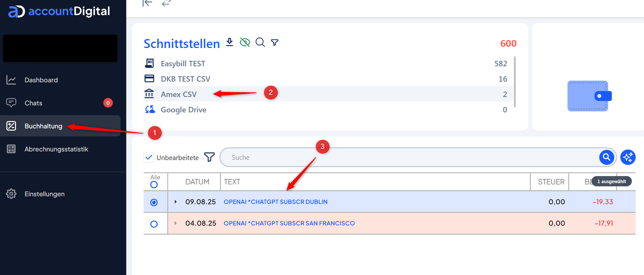644x275 pixels.
Task: Sort by the STEUER column header
Action: [551, 182]
